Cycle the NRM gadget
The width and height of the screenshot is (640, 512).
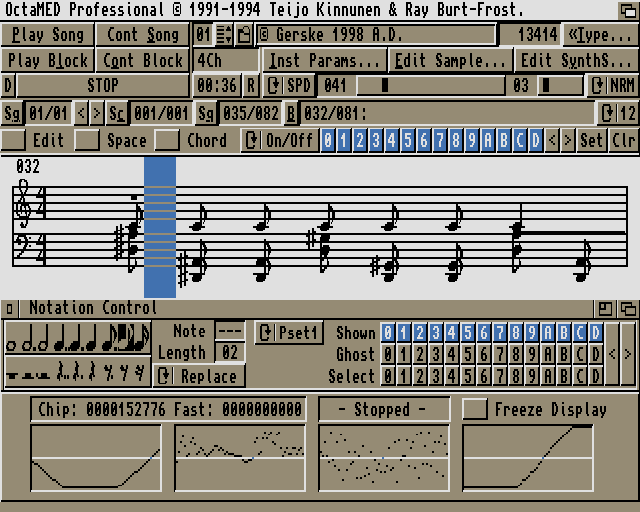pyautogui.click(x=613, y=85)
